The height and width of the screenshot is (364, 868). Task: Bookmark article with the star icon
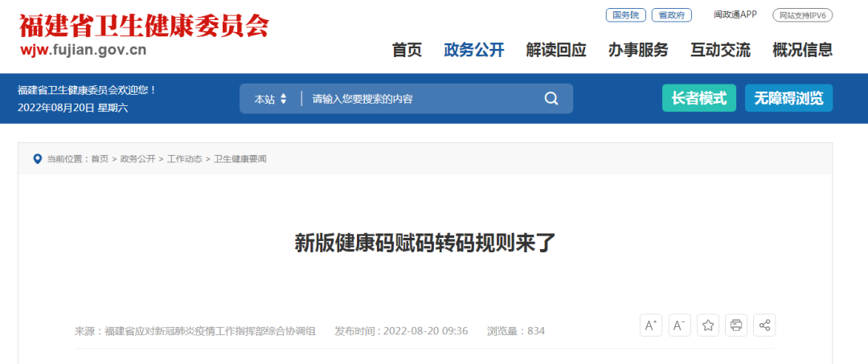click(707, 325)
